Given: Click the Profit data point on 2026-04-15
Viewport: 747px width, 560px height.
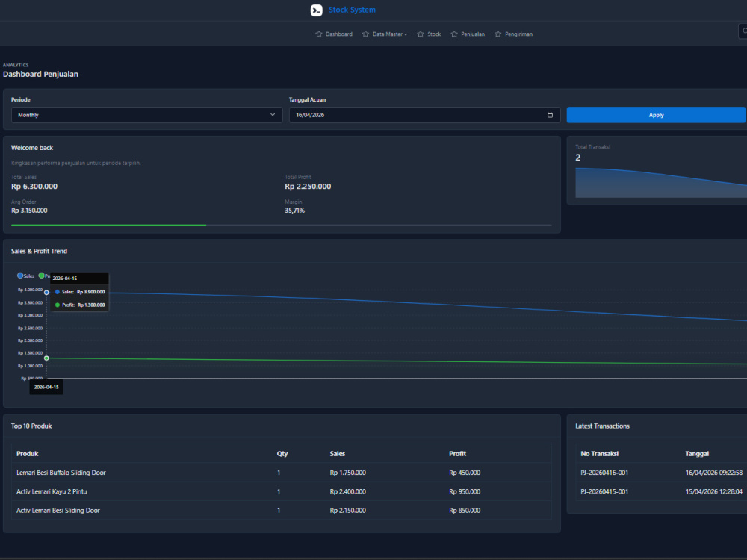Looking at the screenshot, I should 46,358.
